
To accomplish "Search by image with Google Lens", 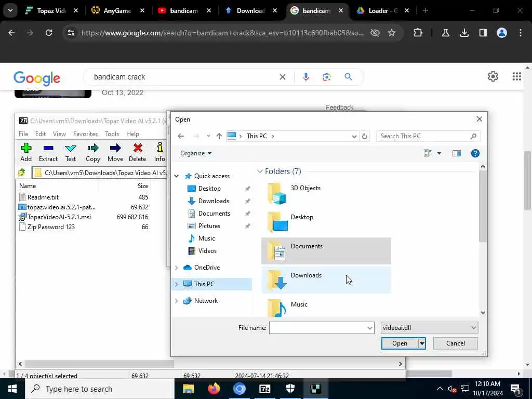I will (x=327, y=77).
